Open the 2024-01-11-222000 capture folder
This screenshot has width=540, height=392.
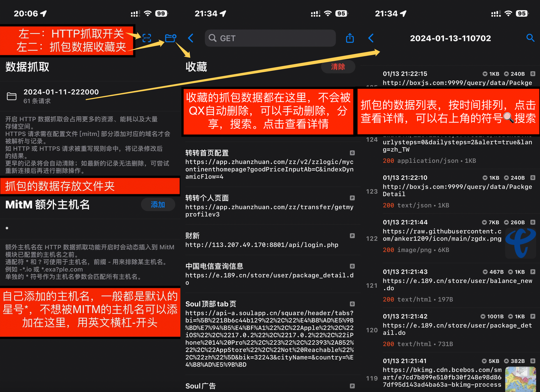90,96
